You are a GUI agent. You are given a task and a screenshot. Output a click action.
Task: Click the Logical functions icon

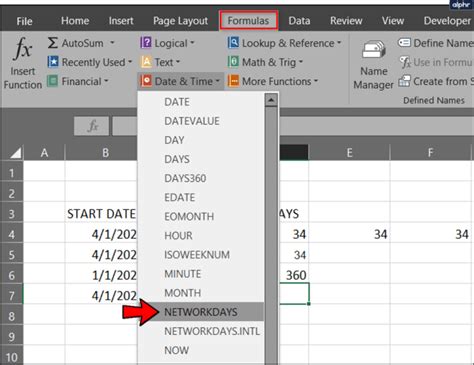tap(146, 43)
